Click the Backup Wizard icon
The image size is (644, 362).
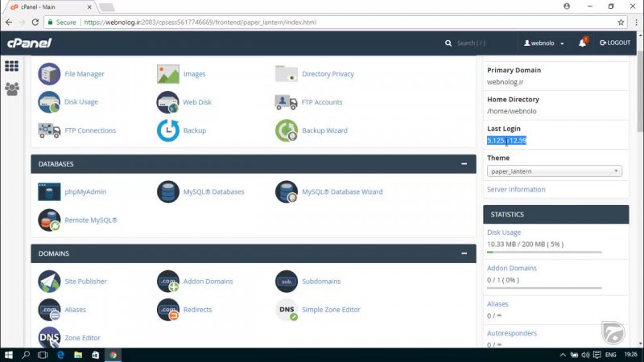pos(287,130)
